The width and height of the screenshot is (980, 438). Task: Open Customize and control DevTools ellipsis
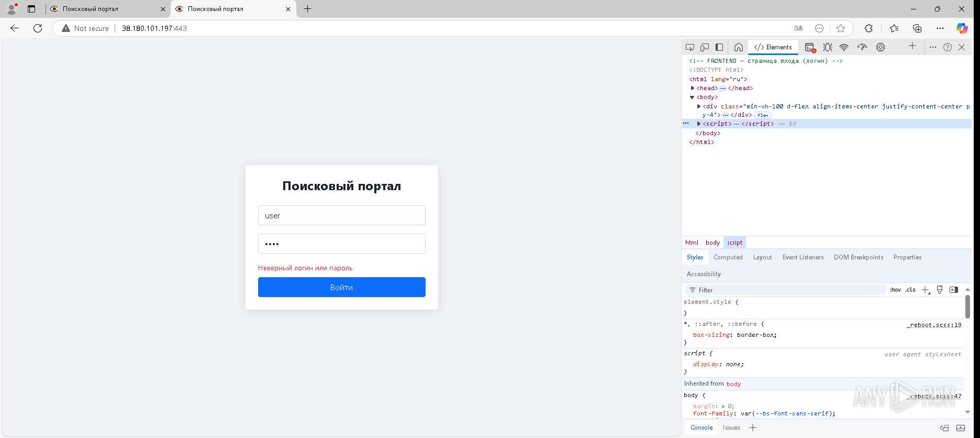pyautogui.click(x=933, y=47)
